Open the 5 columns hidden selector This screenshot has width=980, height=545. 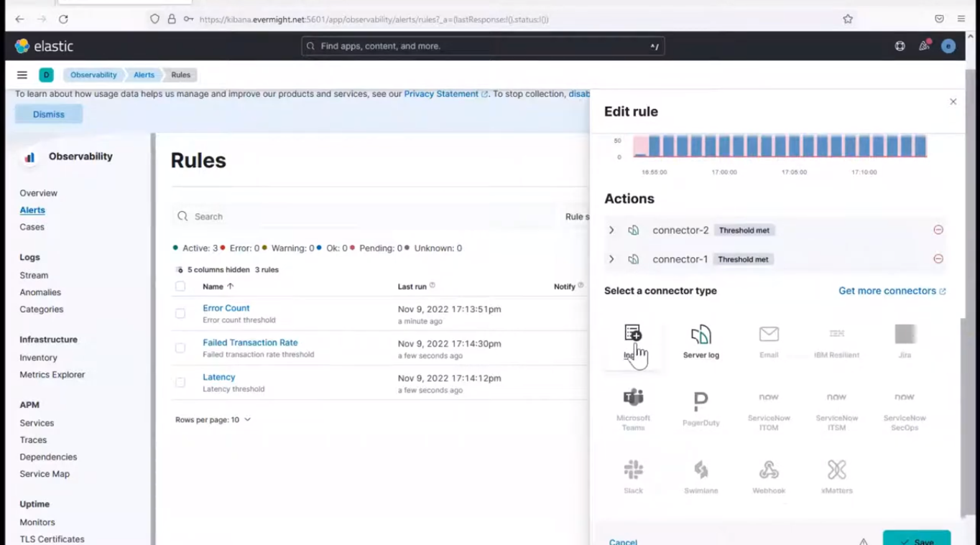[213, 270]
